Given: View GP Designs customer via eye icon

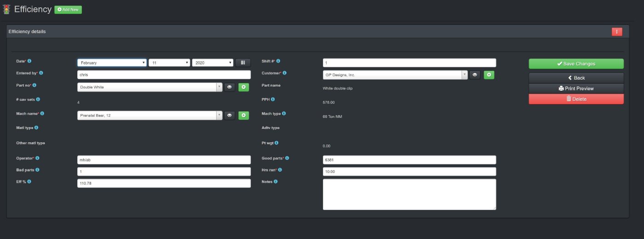Looking at the screenshot, I should [x=475, y=75].
